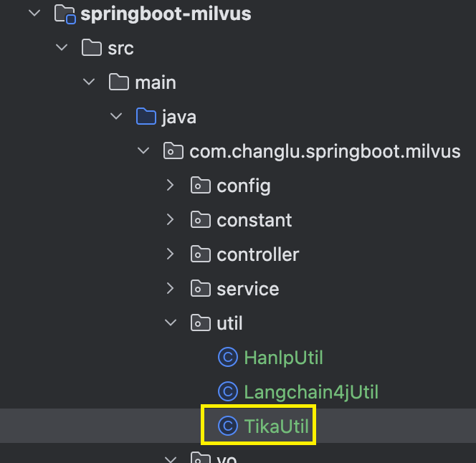Expand the service package arrow
This screenshot has height=463, width=476.
[x=170, y=288]
